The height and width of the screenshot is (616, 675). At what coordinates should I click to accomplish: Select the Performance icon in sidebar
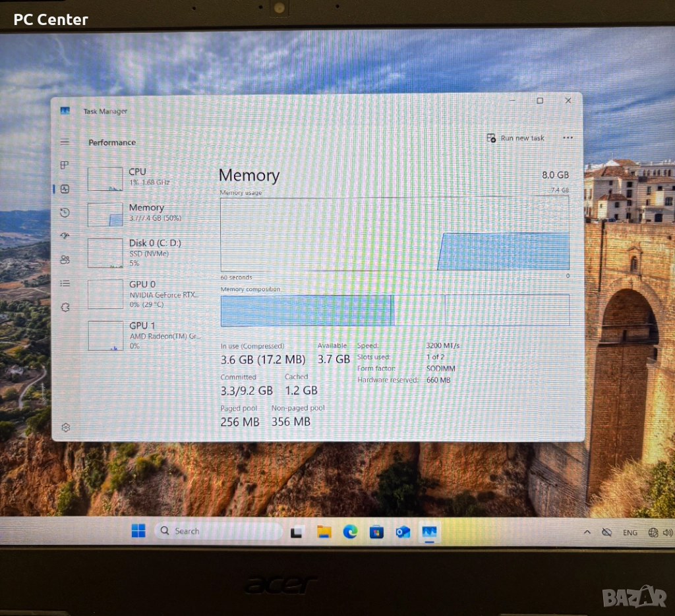click(65, 189)
